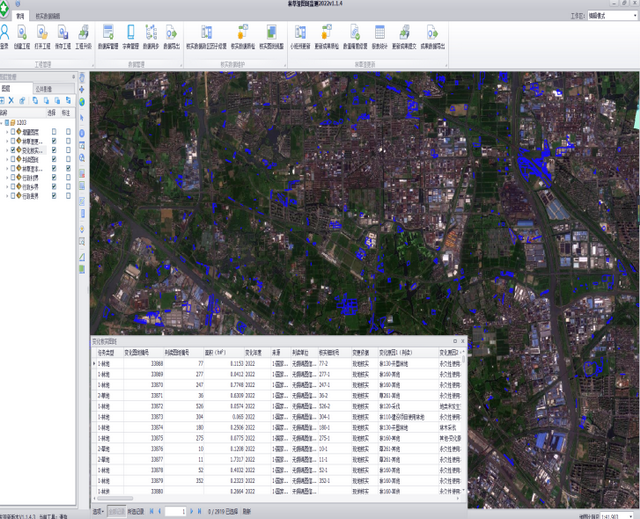
Task: Click the table horizontal scrollbar thumb
Action: coord(115,498)
